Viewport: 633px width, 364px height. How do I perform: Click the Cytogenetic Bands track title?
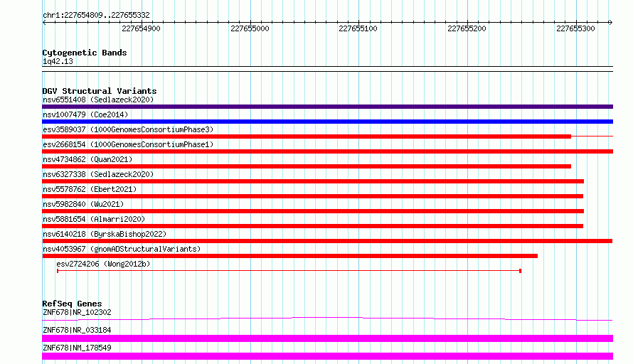click(85, 53)
